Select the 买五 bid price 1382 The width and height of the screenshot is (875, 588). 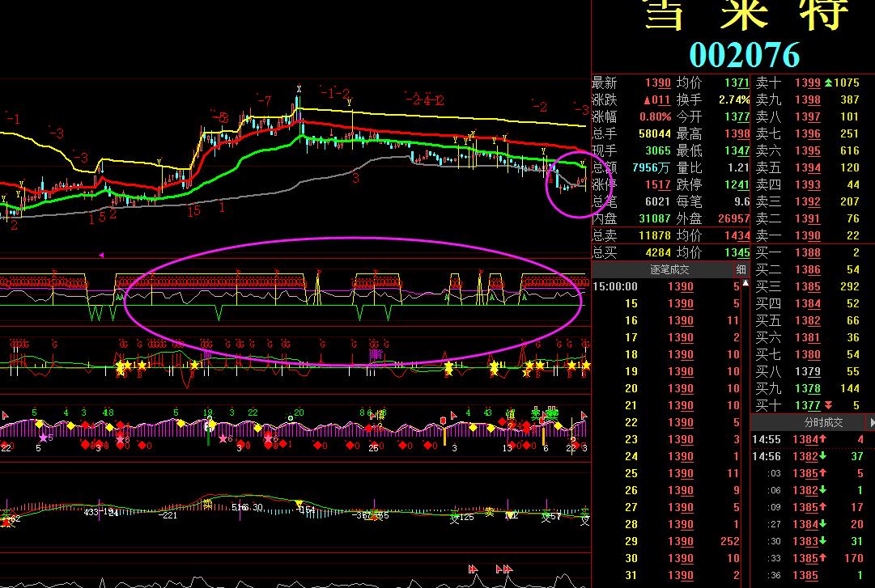[808, 320]
